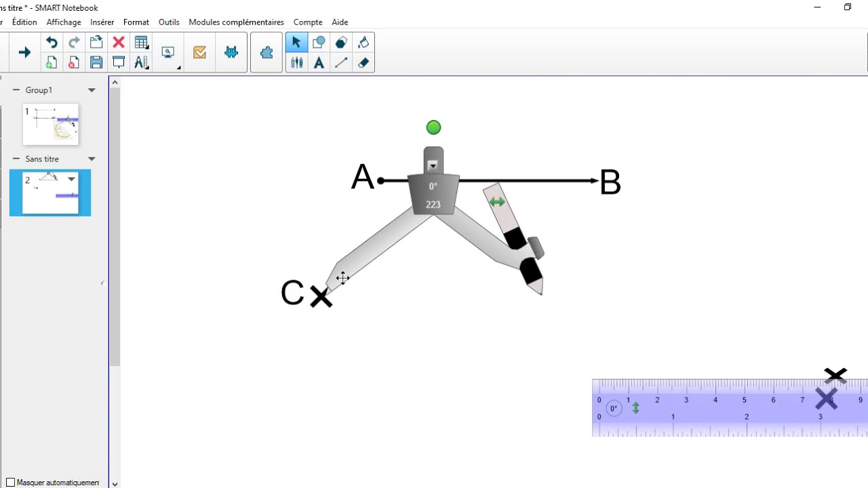The width and height of the screenshot is (868, 488).
Task: Click ruler green resize arrow
Action: tap(635, 408)
